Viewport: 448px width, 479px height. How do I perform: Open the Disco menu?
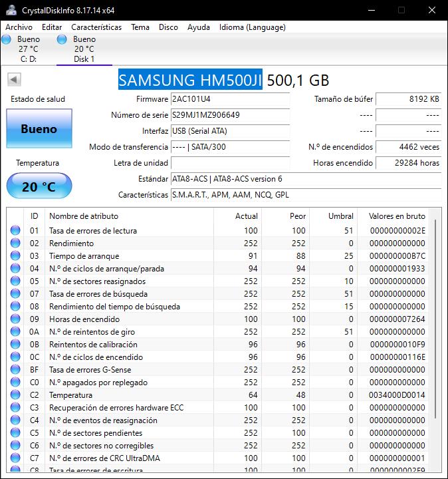(168, 27)
